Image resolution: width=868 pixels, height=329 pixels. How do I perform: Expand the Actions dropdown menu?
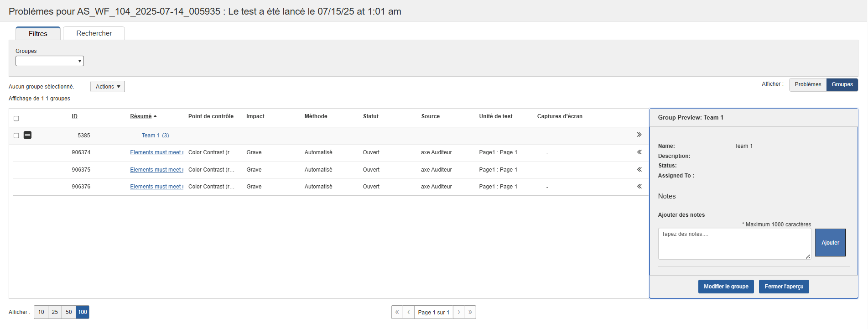click(107, 87)
